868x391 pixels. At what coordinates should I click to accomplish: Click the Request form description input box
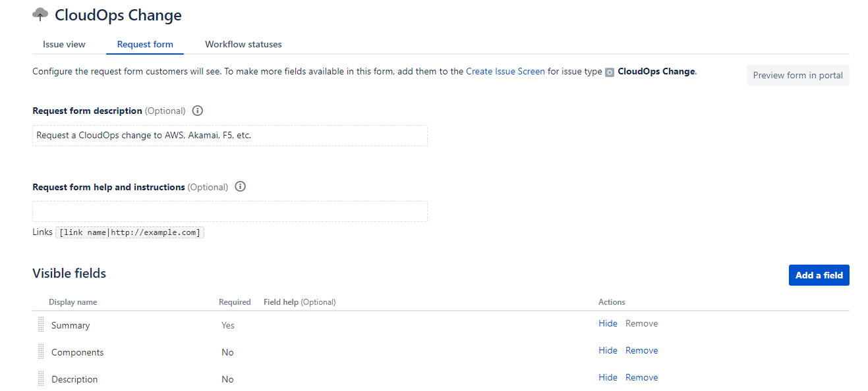click(x=229, y=135)
